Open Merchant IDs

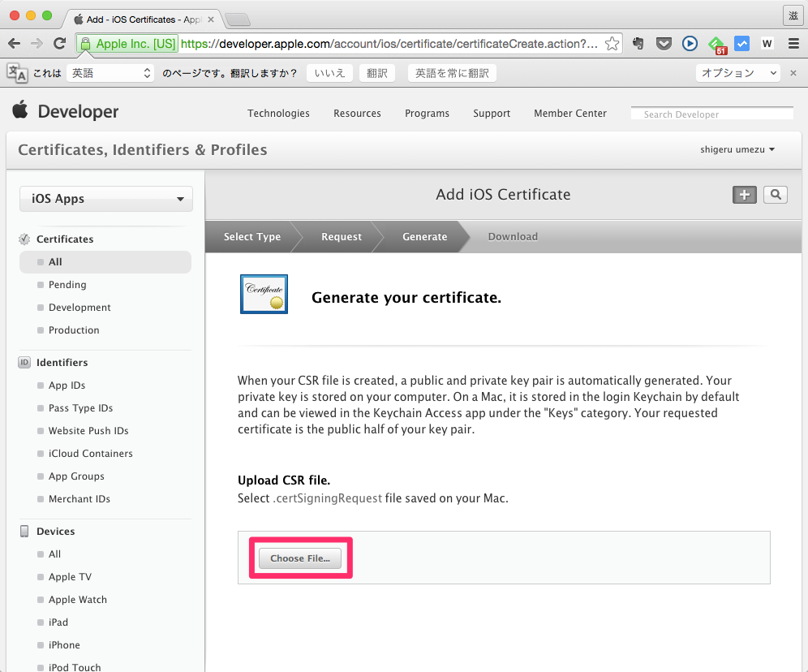[80, 499]
